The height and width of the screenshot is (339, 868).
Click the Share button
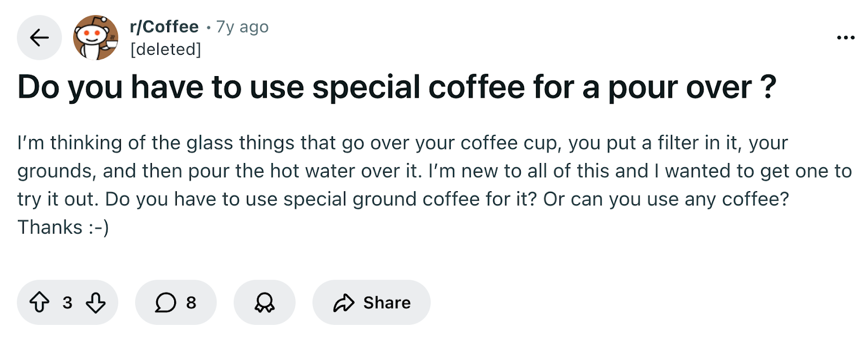tap(371, 303)
